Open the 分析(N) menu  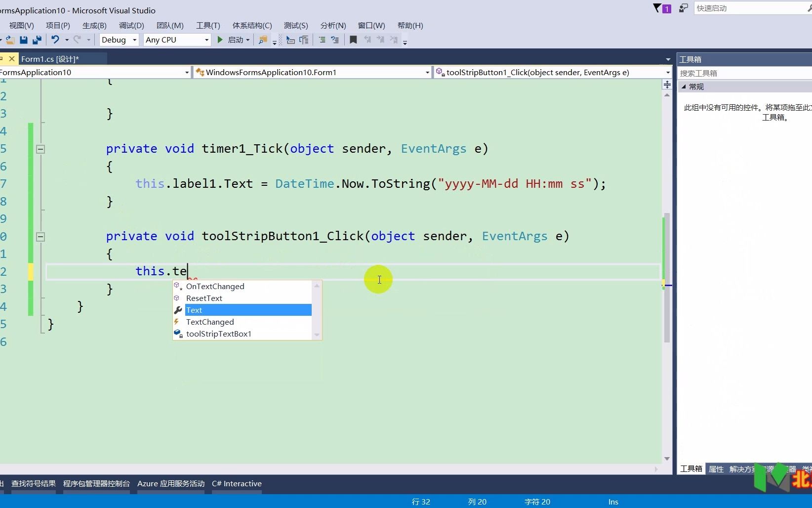[333, 25]
